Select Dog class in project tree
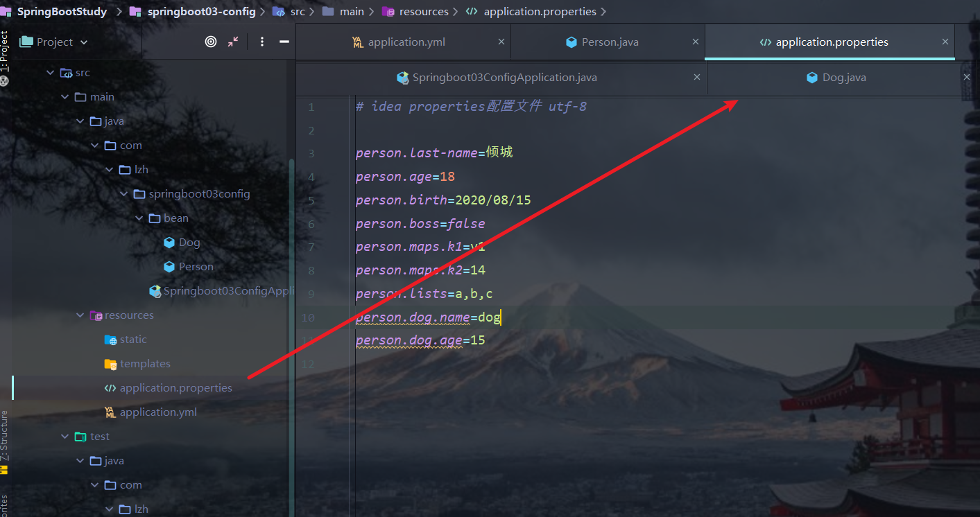Viewport: 980px width, 517px height. pyautogui.click(x=189, y=243)
